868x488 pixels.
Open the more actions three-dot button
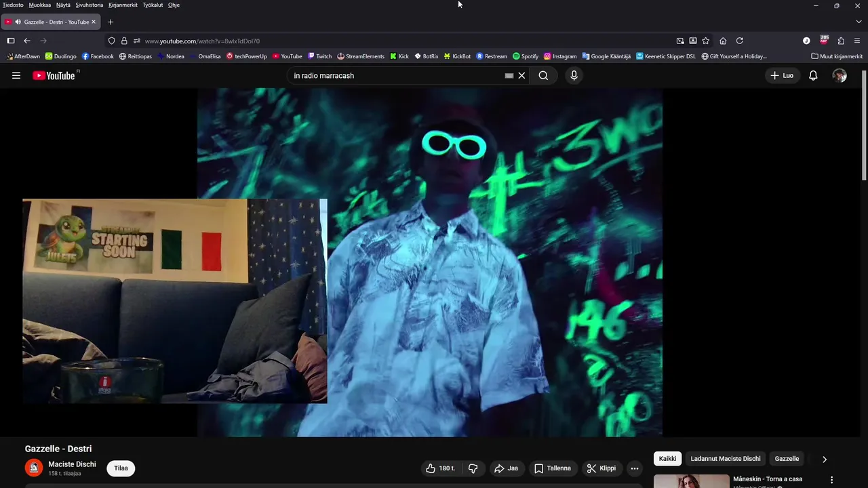coord(635,468)
